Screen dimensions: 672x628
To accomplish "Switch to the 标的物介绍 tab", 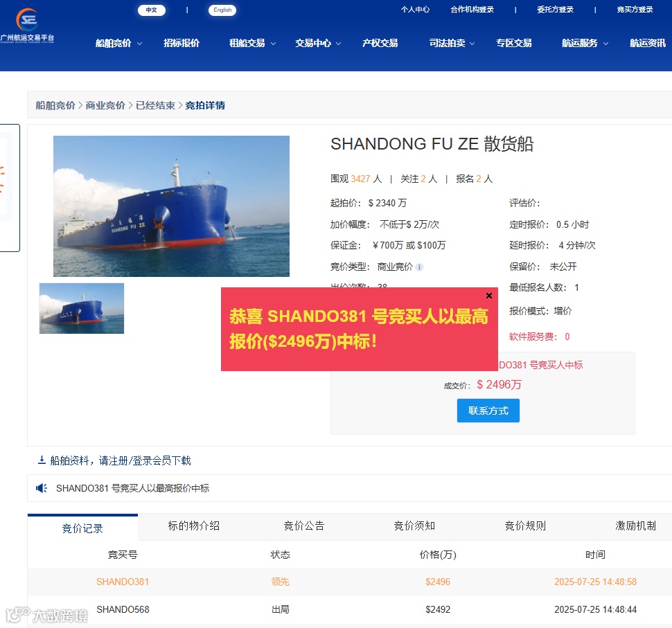I will 194,526.
